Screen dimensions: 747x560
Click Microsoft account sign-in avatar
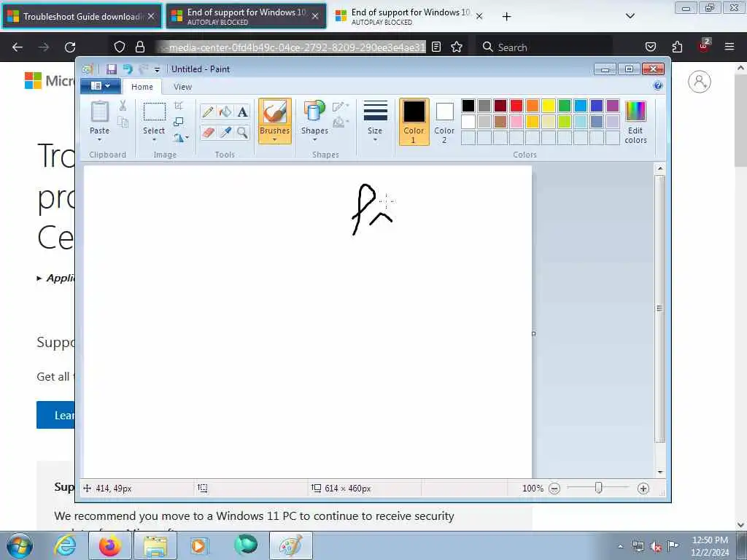point(700,82)
